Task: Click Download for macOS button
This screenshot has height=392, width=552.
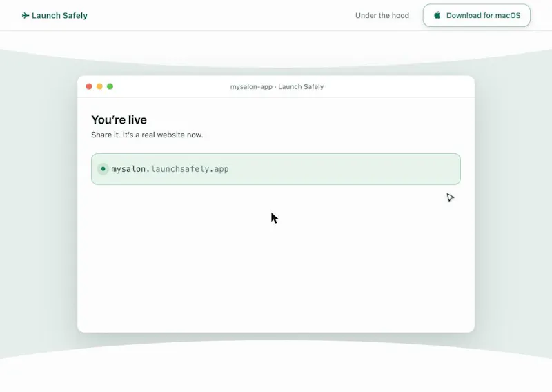Action: point(477,15)
